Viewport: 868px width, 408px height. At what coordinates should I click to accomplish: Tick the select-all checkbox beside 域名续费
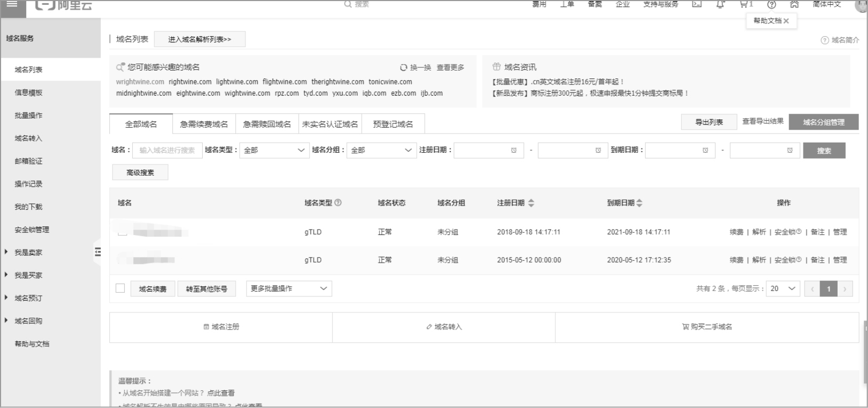click(121, 288)
